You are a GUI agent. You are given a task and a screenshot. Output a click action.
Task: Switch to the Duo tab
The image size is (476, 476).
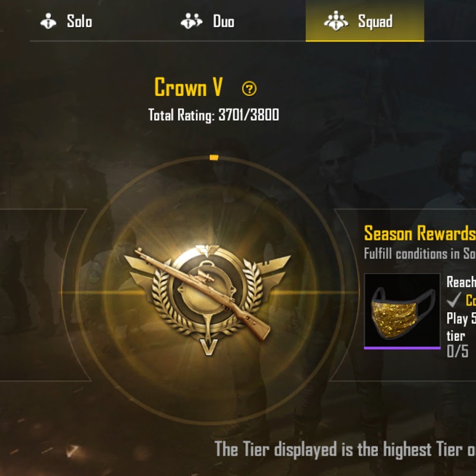pyautogui.click(x=207, y=21)
